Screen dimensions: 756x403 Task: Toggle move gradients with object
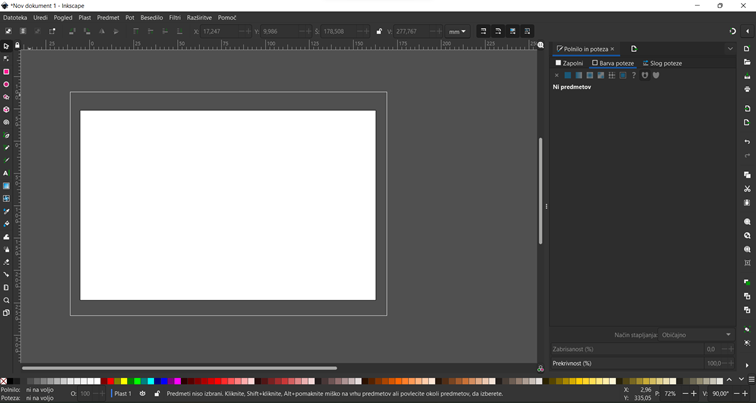513,31
